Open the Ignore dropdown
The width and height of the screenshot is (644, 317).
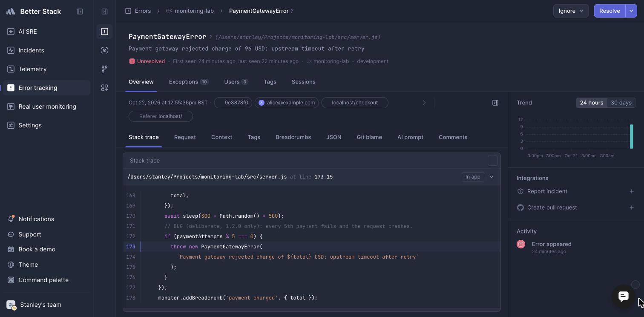click(571, 11)
